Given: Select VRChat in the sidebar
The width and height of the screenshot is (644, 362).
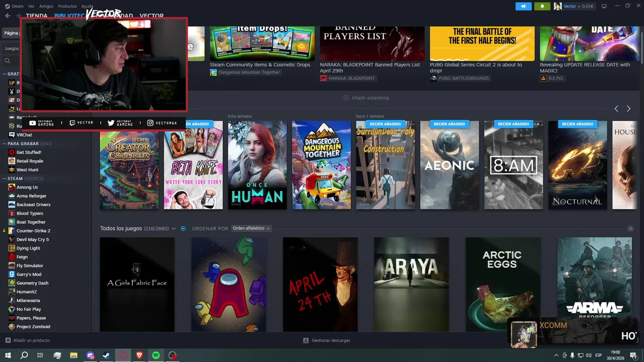Looking at the screenshot, I should pos(24,135).
